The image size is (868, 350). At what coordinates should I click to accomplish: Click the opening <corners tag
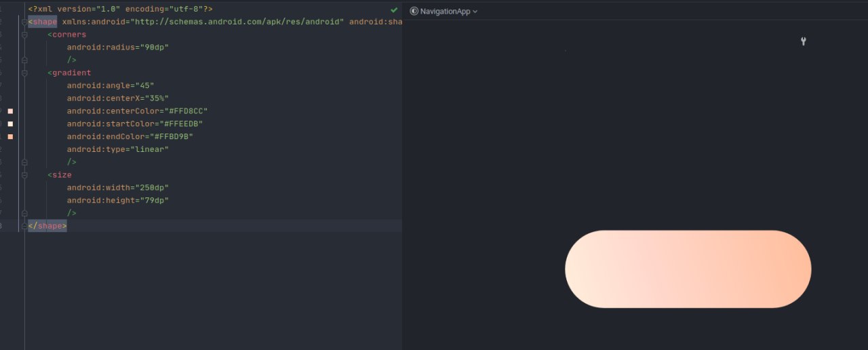[66, 35]
